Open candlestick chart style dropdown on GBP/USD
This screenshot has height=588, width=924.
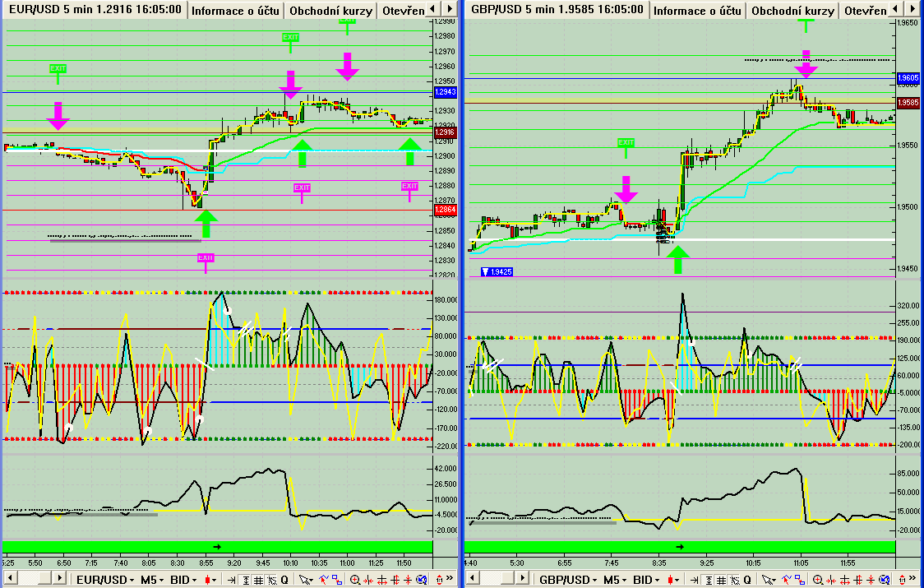point(673,580)
